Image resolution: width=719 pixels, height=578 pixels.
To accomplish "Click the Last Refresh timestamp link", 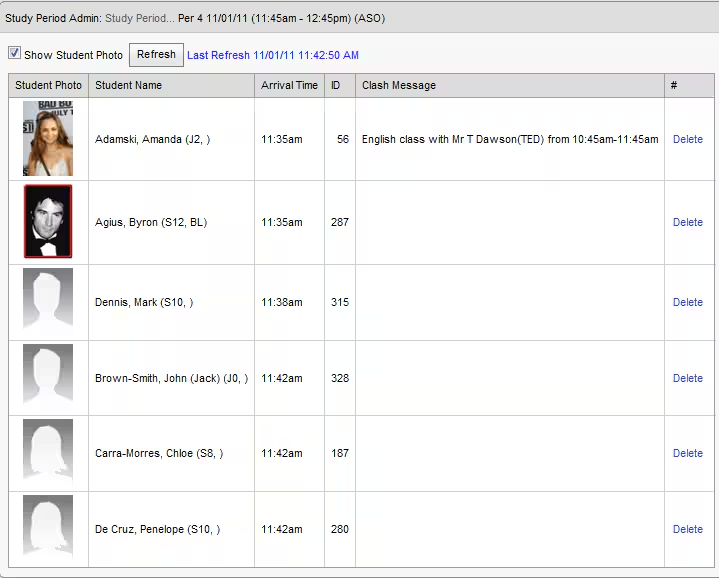I will (x=273, y=55).
